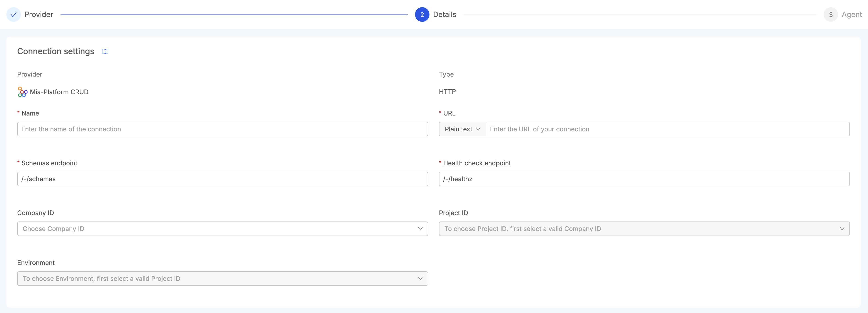Image resolution: width=868 pixels, height=313 pixels.
Task: Expand the Environment selection dropdown
Action: click(x=222, y=278)
